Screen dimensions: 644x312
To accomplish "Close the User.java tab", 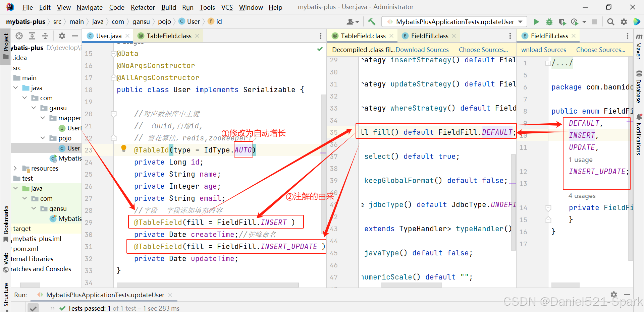I will coord(127,36).
